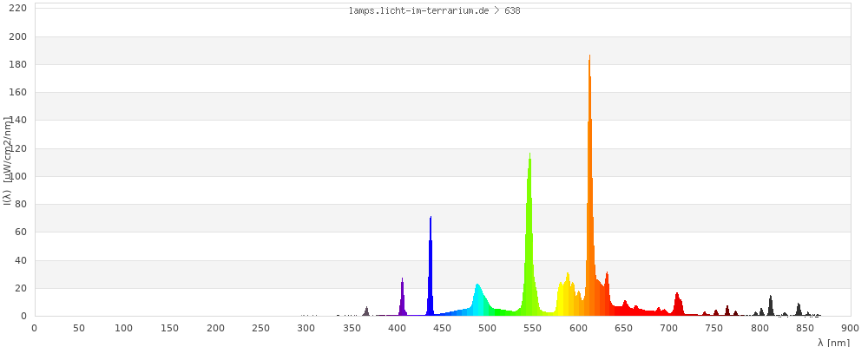Click the dark infrared peak near 811 nm

[770, 307]
